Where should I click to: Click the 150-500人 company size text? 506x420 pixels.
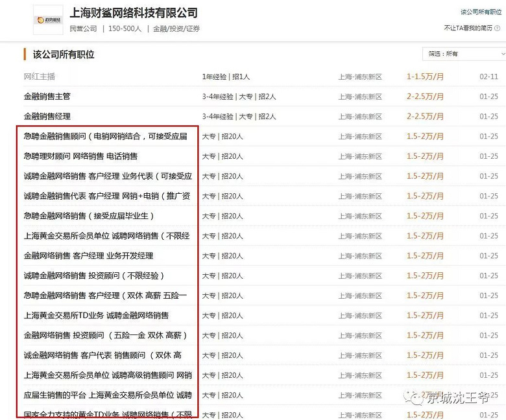[x=125, y=29]
